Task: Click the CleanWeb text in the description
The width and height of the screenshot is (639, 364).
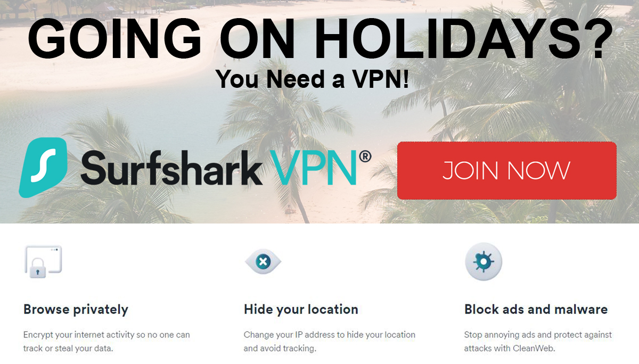Action: (x=536, y=349)
